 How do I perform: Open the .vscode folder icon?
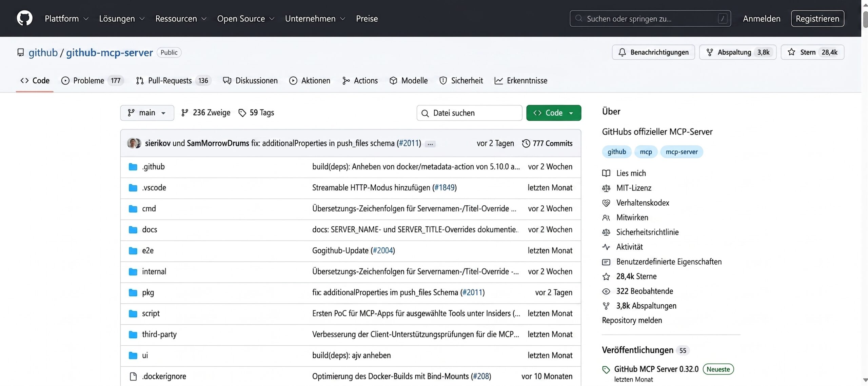pos(133,188)
